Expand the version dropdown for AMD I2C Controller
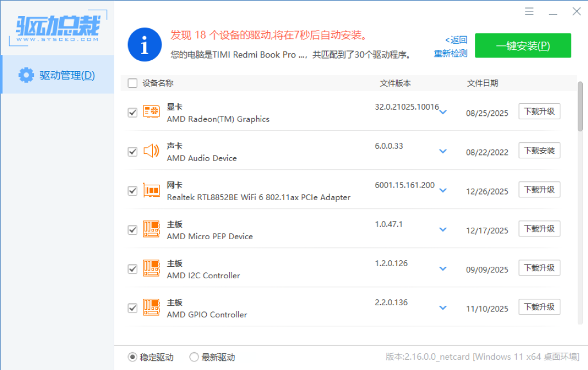Screen dimensions: 588x370 443,268
